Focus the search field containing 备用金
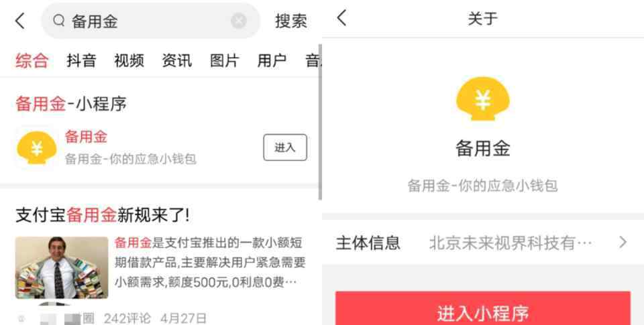644x325 pixels. 150,21
